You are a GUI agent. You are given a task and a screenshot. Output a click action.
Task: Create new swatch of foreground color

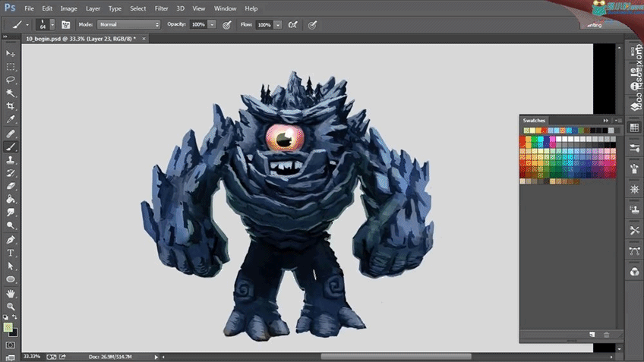tap(592, 335)
